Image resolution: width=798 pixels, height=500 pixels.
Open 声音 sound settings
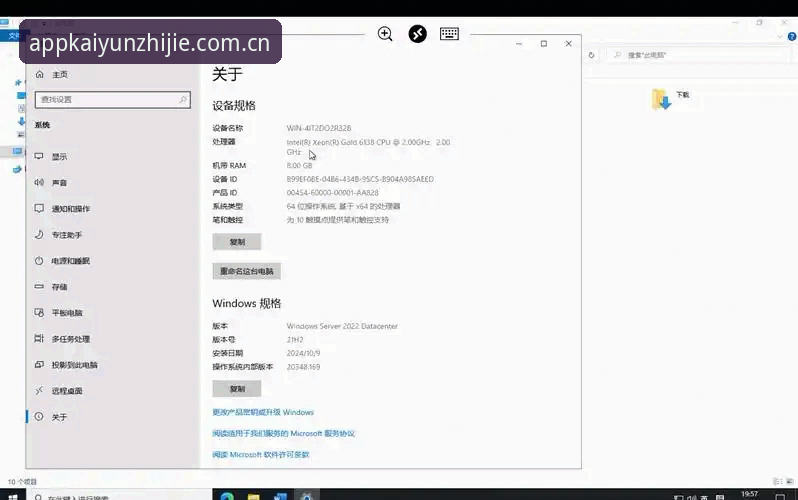(50, 182)
